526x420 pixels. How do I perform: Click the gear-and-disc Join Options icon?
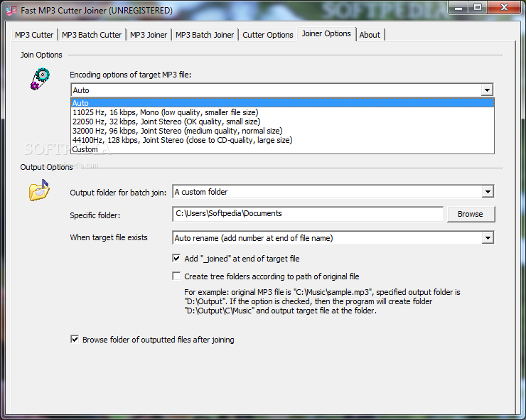40,79
